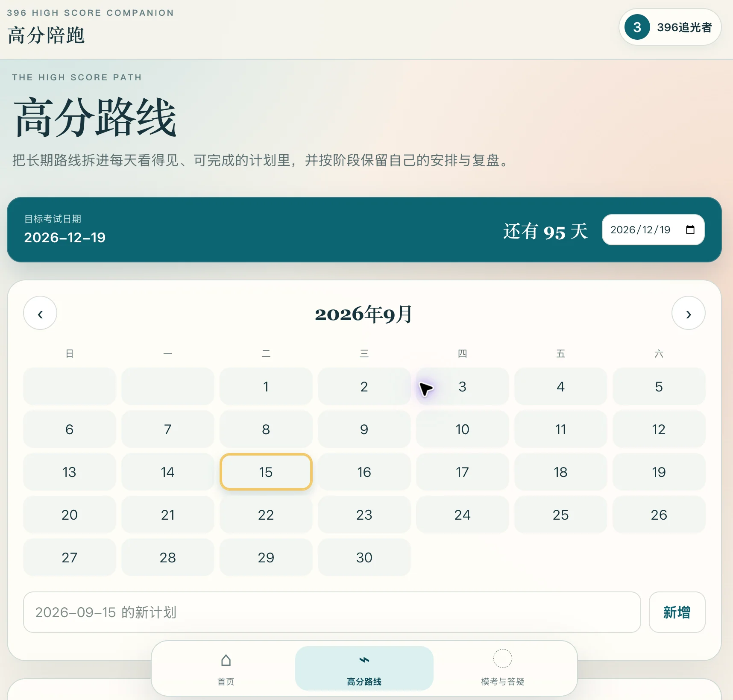Click the 高分路线 page heading
The width and height of the screenshot is (733, 700).
tap(95, 117)
